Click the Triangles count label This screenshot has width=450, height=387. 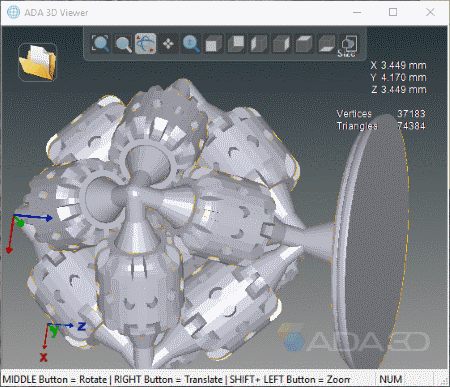click(357, 126)
